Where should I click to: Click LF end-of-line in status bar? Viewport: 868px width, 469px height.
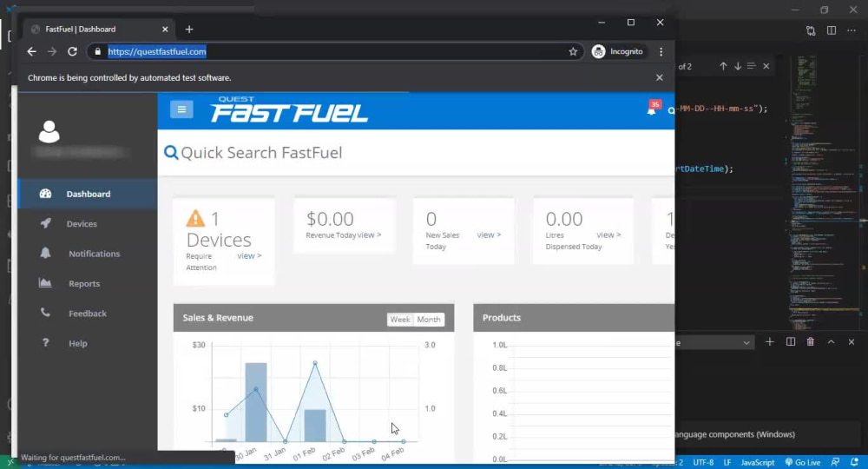pos(727,462)
